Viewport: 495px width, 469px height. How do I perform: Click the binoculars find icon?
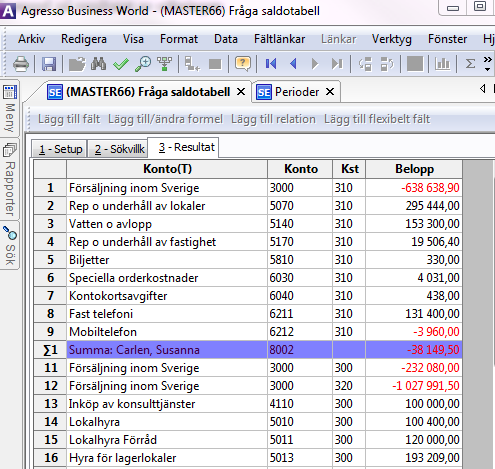click(x=98, y=63)
